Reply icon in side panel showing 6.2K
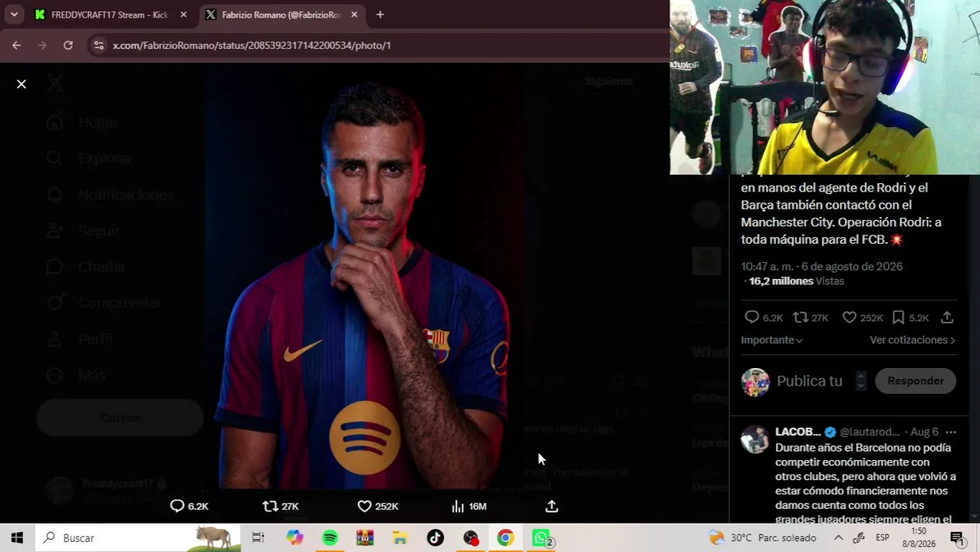 click(763, 317)
